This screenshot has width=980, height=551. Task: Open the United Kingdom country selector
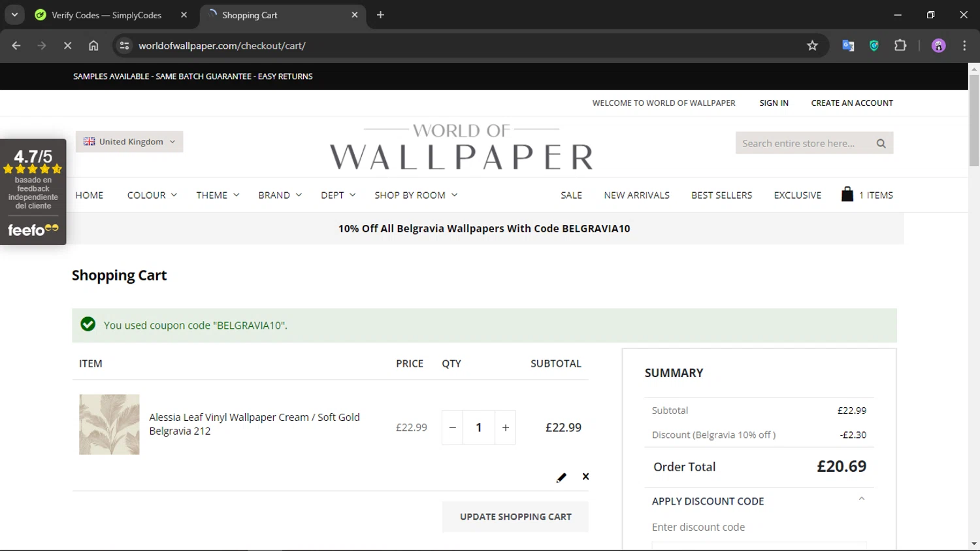click(x=129, y=142)
